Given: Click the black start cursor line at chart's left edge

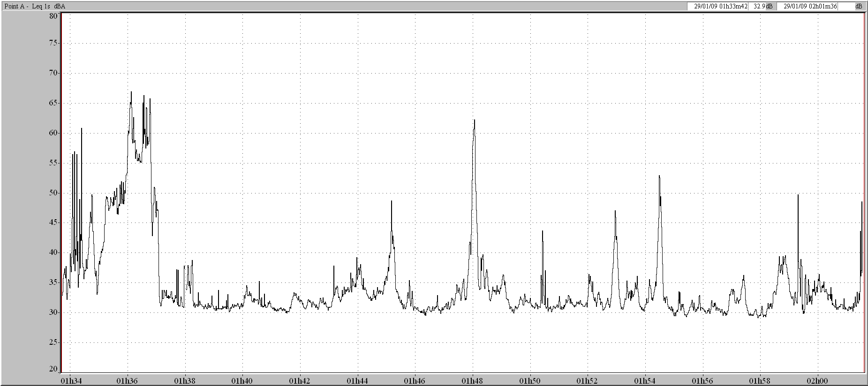Looking at the screenshot, I should point(61,193).
